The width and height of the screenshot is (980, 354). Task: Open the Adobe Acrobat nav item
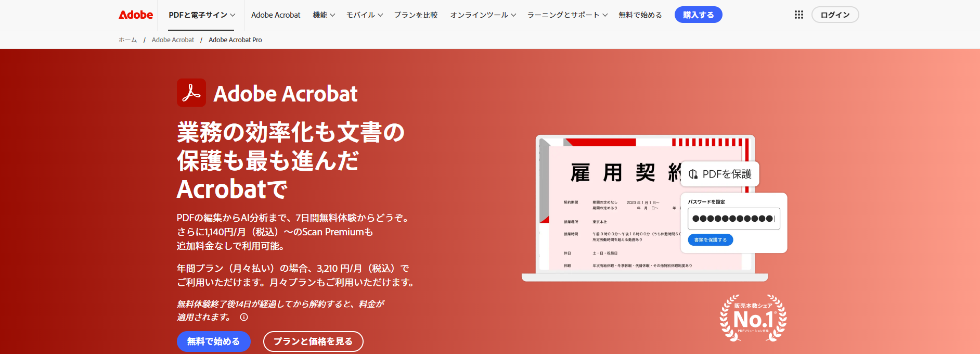pos(276,15)
